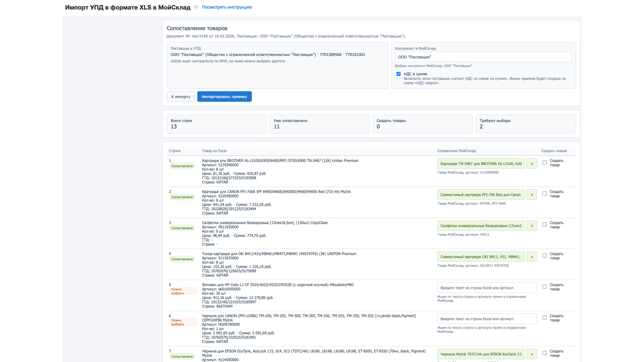The height and width of the screenshot is (362, 644).
Task: Remove the OKI B411 cartridge match
Action: [532, 256]
